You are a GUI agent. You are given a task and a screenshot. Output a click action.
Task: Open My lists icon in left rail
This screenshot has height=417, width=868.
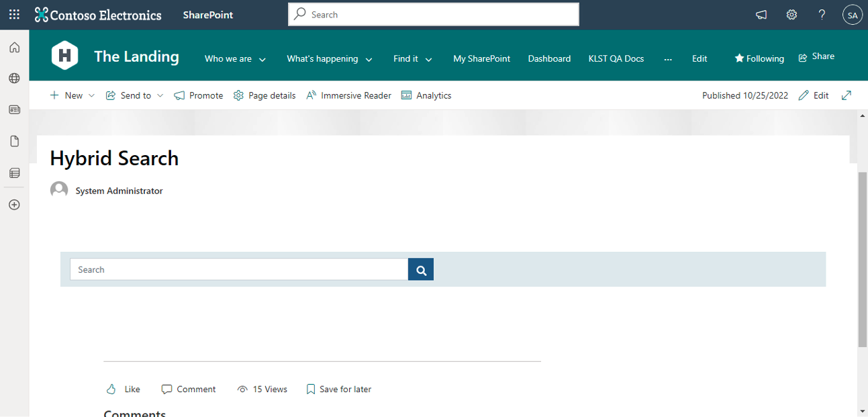pyautogui.click(x=14, y=173)
